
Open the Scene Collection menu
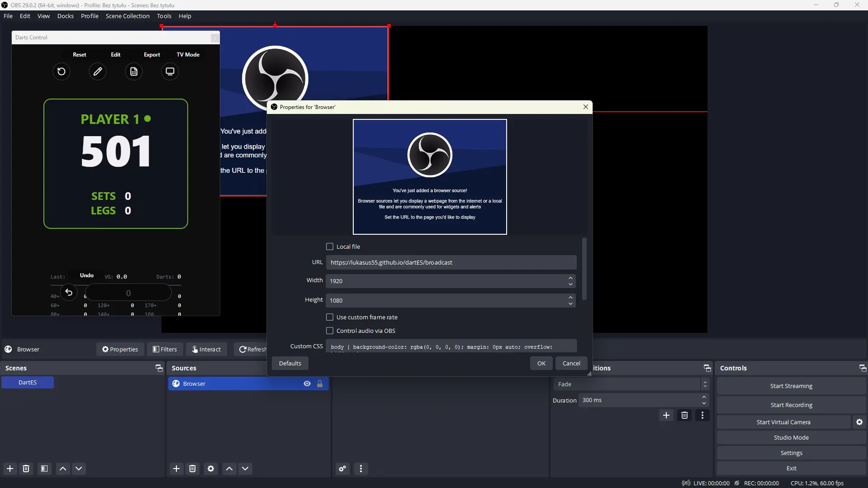[128, 16]
